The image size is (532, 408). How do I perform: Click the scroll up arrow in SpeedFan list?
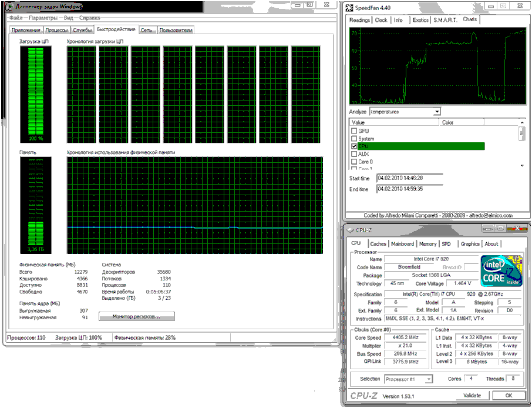522,122
